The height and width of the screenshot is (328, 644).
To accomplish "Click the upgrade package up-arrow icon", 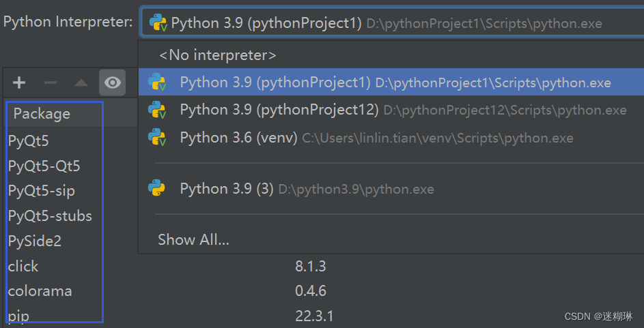I will coord(81,83).
